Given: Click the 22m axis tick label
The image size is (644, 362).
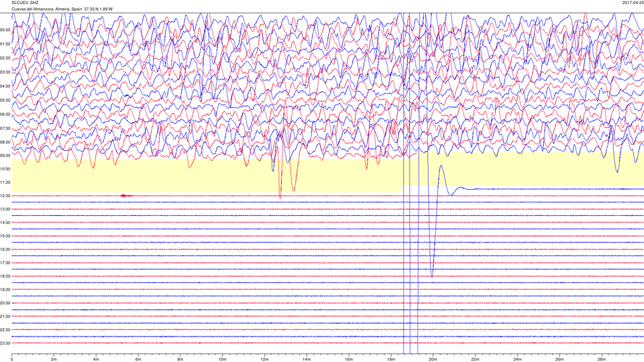Looking at the screenshot, I should point(475,359).
